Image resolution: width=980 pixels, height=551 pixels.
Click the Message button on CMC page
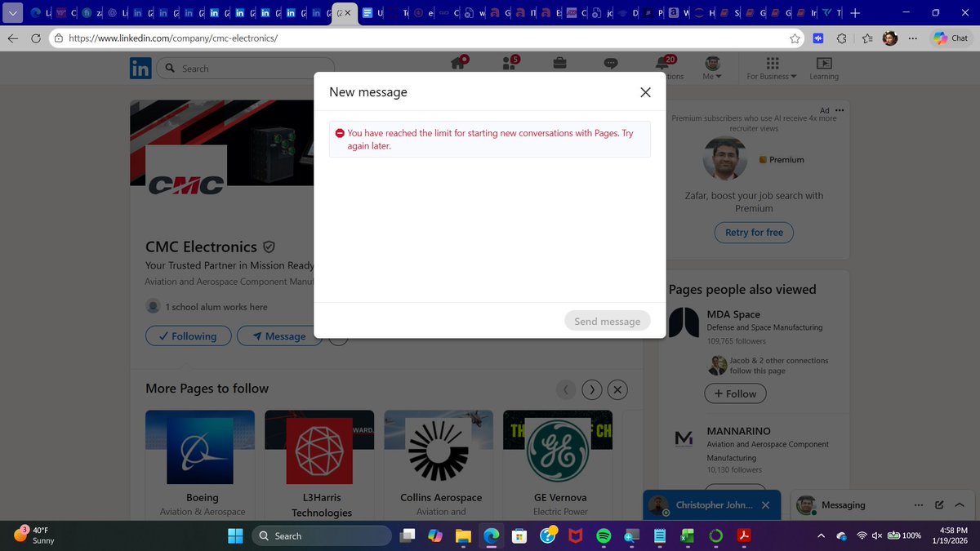point(279,335)
